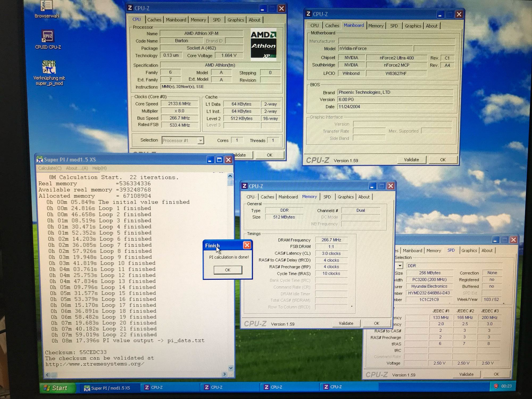Open About...(A) menu in Super PI
The height and width of the screenshot is (399, 532).
tap(77, 168)
